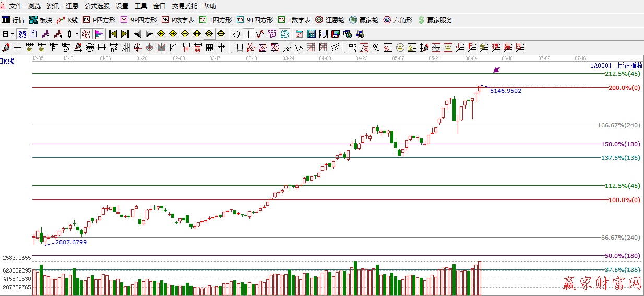The width and height of the screenshot is (644, 296).
Task: Open the 公式选股 menu
Action: point(97,6)
